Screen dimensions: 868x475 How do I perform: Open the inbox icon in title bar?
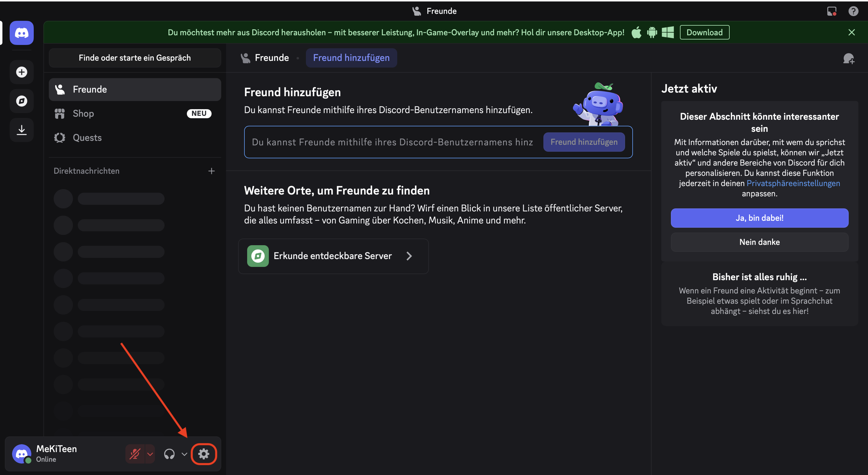pyautogui.click(x=831, y=11)
